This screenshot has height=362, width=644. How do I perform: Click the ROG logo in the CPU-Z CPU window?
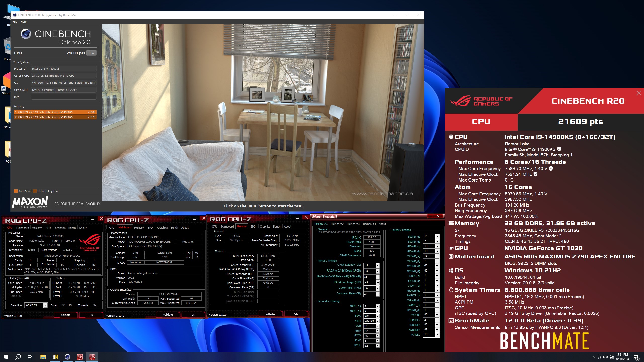(90, 242)
